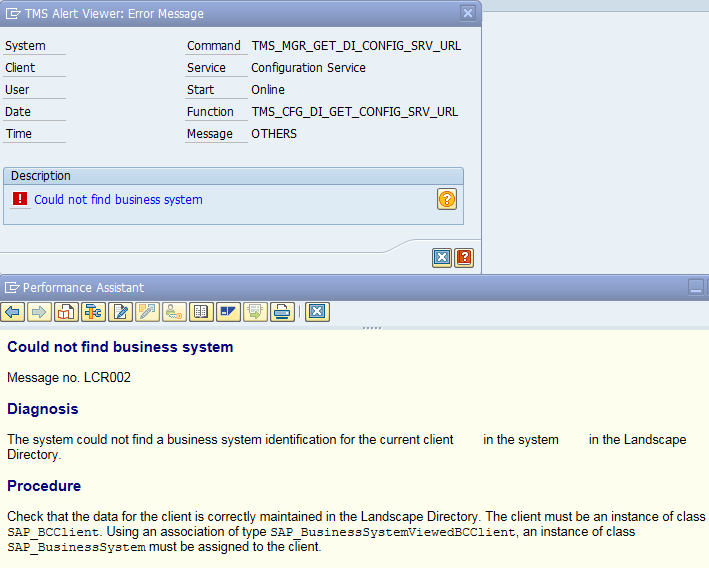Click the splitter dots handle below toolbar
This screenshot has height=568, width=709.
(x=372, y=328)
